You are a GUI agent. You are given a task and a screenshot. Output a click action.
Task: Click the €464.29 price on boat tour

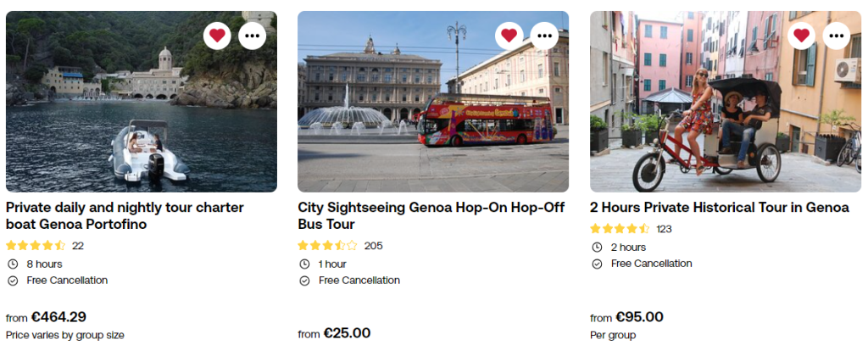[x=58, y=317]
